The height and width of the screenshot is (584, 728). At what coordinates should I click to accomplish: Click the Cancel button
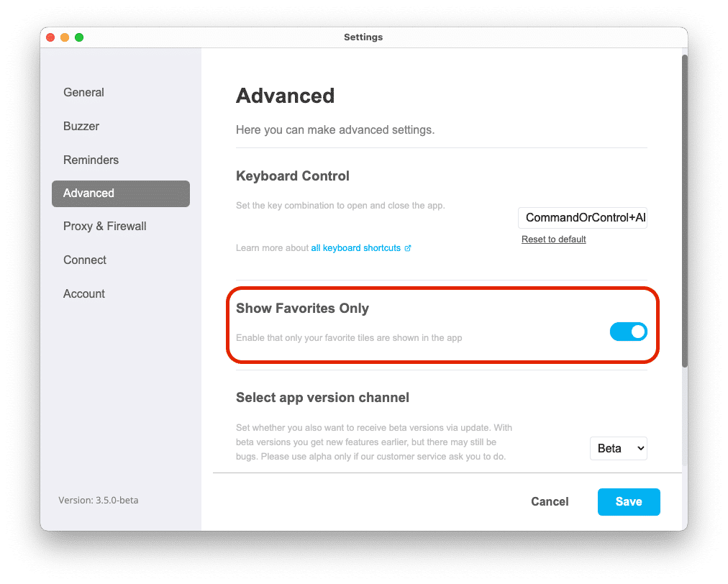pos(550,501)
